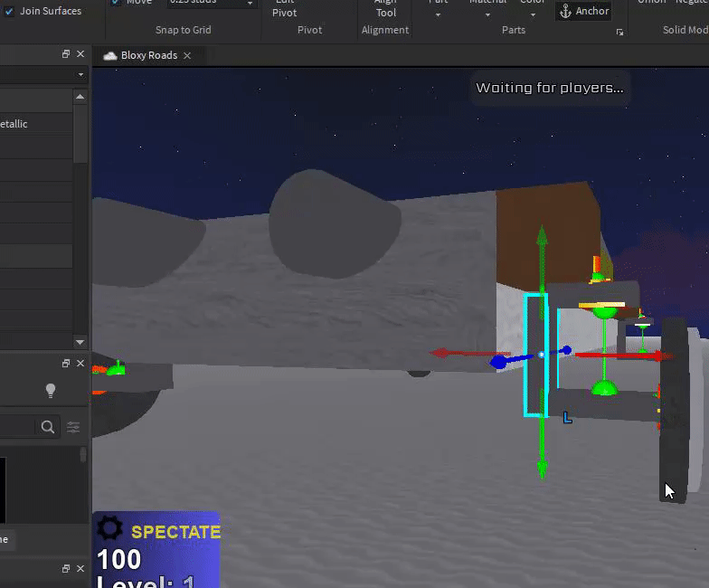709x588 pixels.
Task: Click the 'Snap to Grid' group label
Action: (x=183, y=30)
